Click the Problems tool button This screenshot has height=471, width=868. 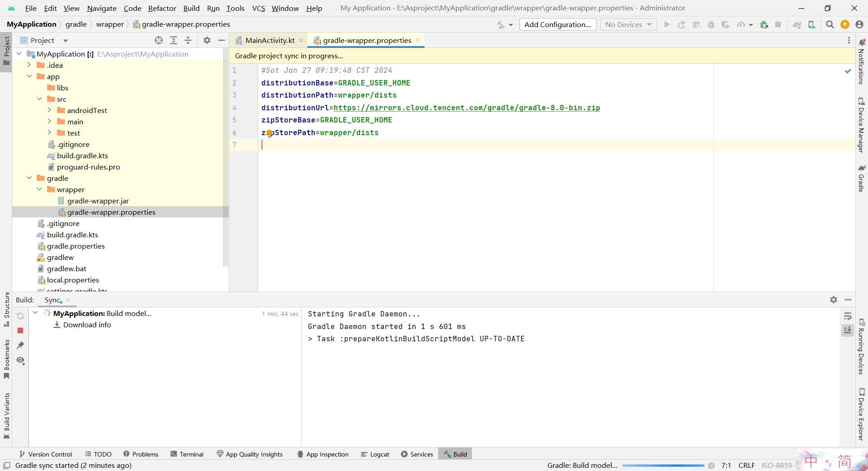141,454
